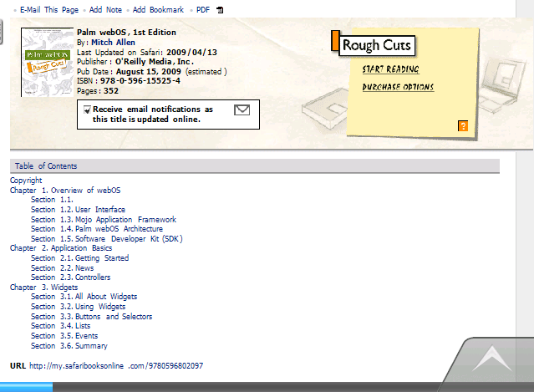
Task: Click the Add Note link
Action: pos(105,10)
